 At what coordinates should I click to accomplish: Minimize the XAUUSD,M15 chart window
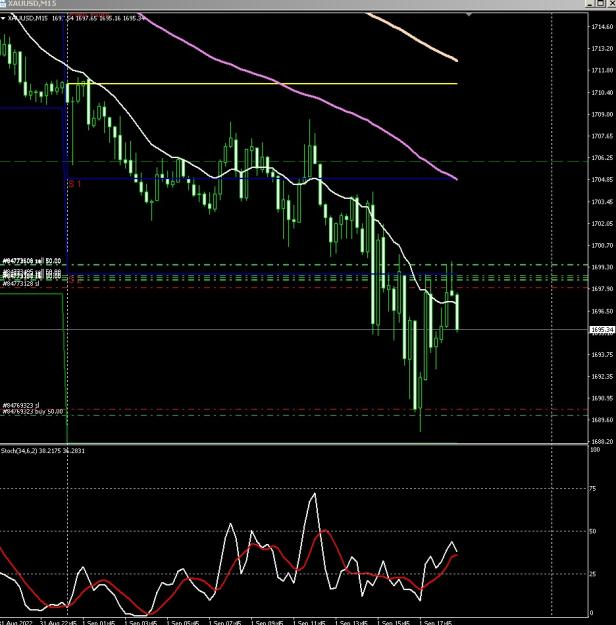(590, 4)
